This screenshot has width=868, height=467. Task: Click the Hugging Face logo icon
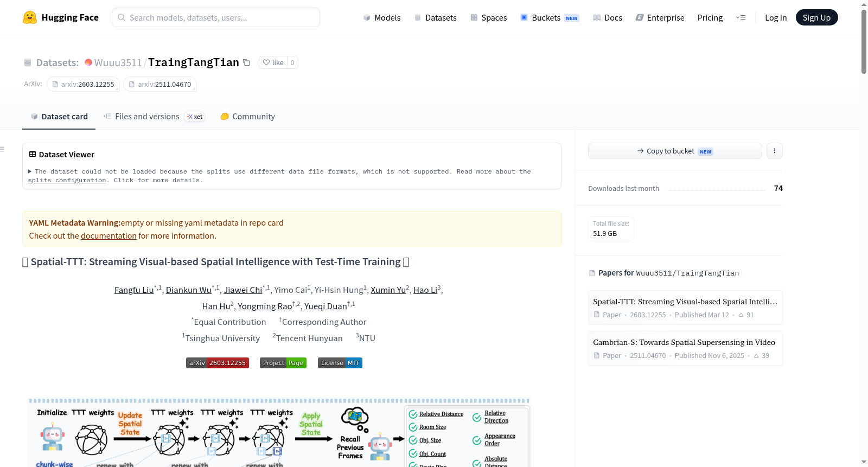[x=30, y=17]
